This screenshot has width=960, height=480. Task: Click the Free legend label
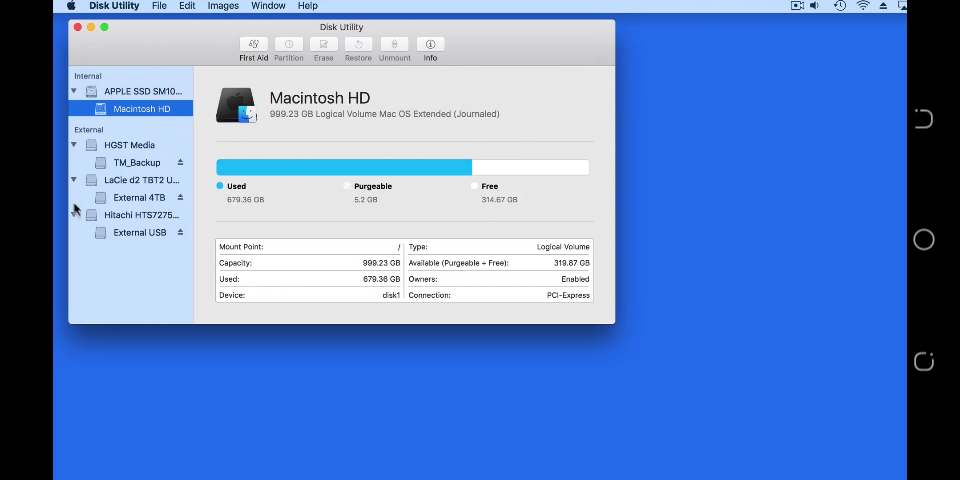(x=490, y=186)
